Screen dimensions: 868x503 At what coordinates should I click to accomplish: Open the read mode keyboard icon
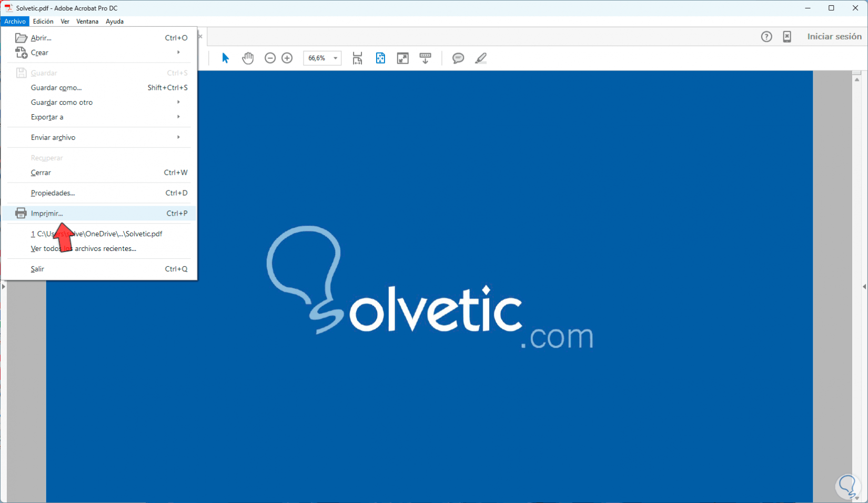coord(426,58)
